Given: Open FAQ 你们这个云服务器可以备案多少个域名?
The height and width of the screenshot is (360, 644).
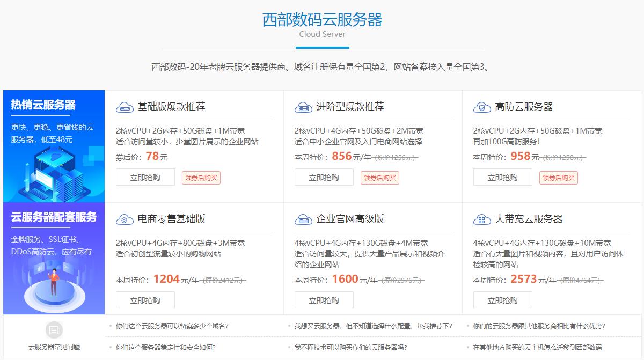Looking at the screenshot, I should click(172, 326).
